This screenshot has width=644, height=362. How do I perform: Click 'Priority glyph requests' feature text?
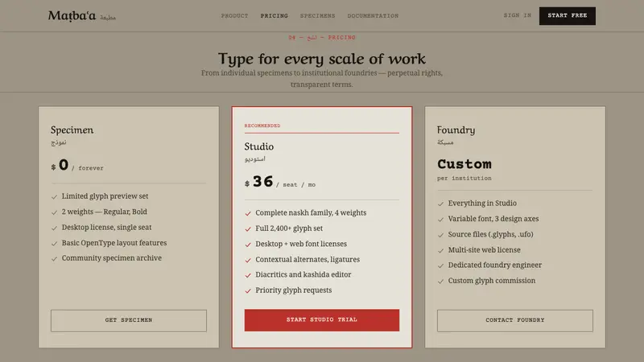click(293, 290)
